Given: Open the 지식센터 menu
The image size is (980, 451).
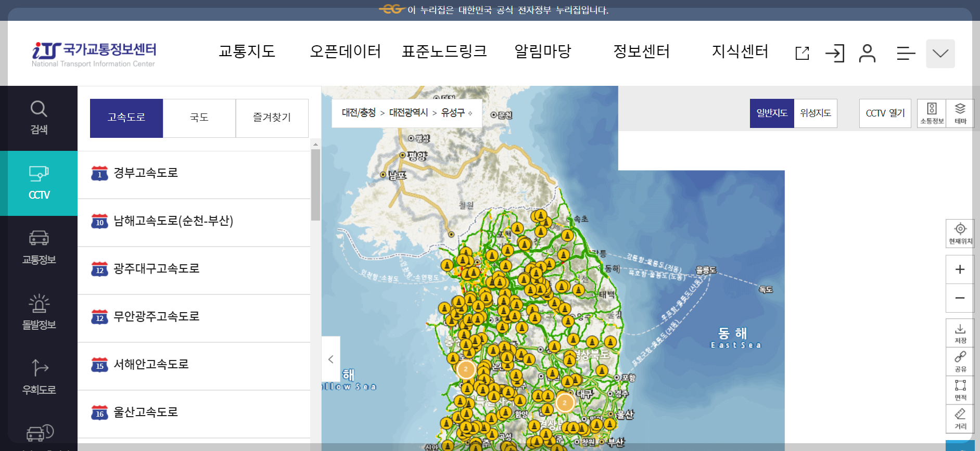Looking at the screenshot, I should coord(740,51).
